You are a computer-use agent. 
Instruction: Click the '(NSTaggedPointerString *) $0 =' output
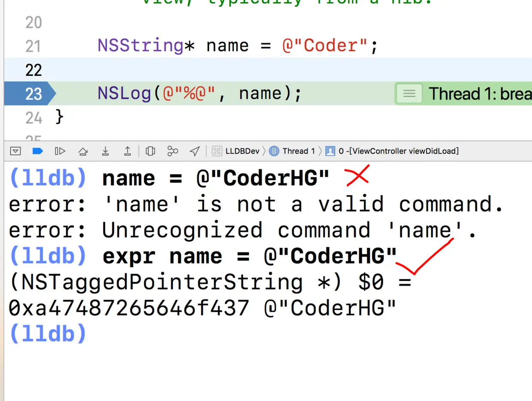pos(210,283)
